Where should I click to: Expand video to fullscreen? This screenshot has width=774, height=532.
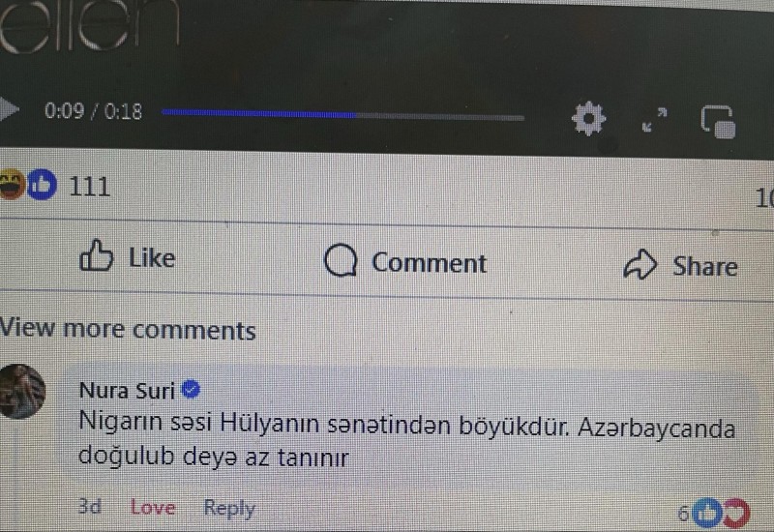pyautogui.click(x=655, y=119)
